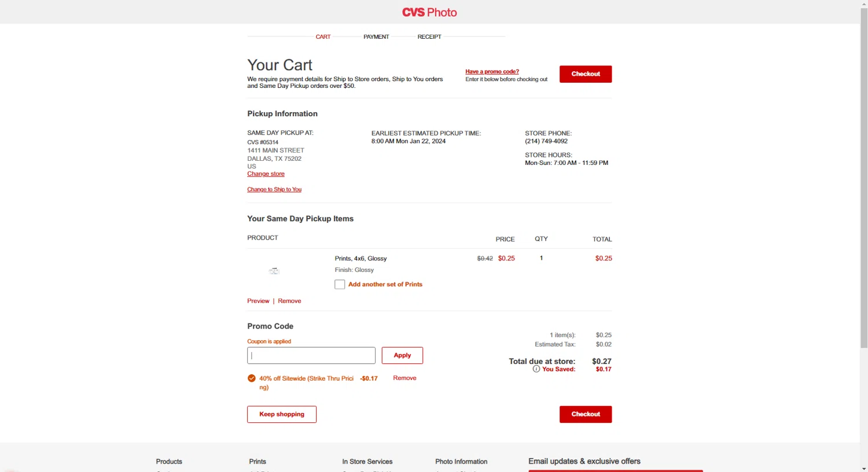
Task: Click the applied coupon checkmark icon
Action: [x=251, y=378]
